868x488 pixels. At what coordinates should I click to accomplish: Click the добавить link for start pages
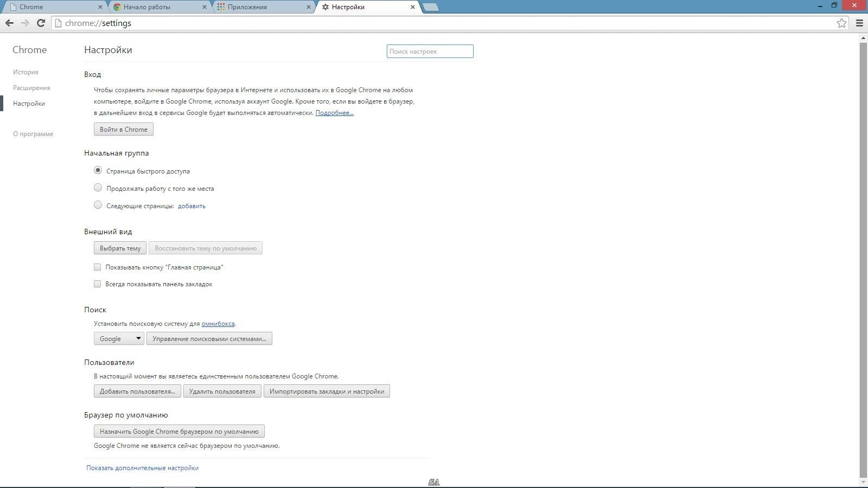click(192, 206)
